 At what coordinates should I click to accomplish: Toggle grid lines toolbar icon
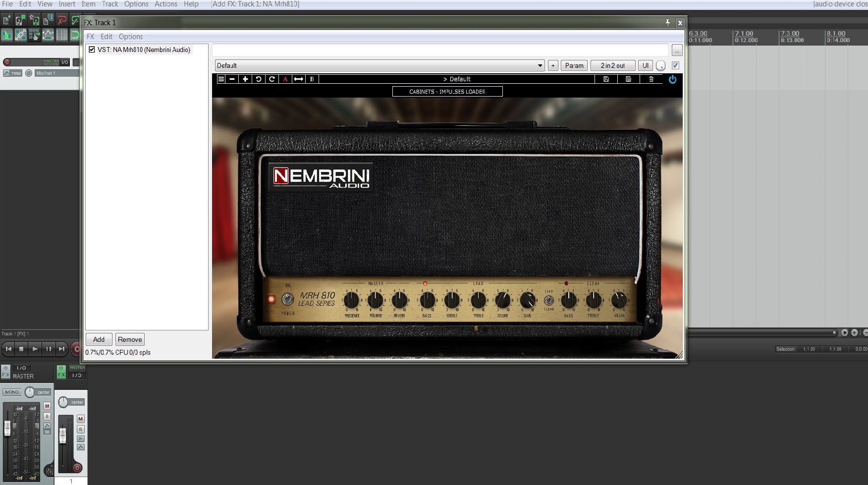pyautogui.click(x=62, y=35)
